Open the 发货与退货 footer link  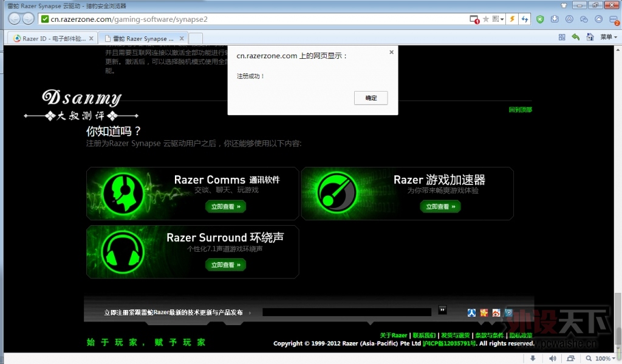click(456, 335)
